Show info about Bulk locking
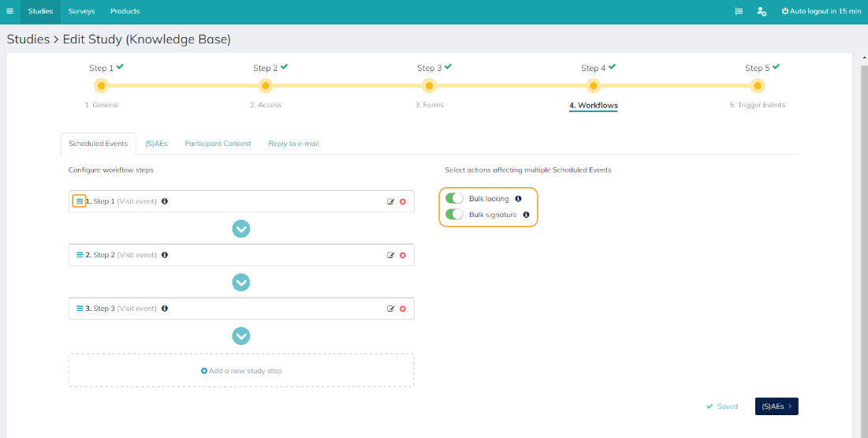 tap(518, 199)
